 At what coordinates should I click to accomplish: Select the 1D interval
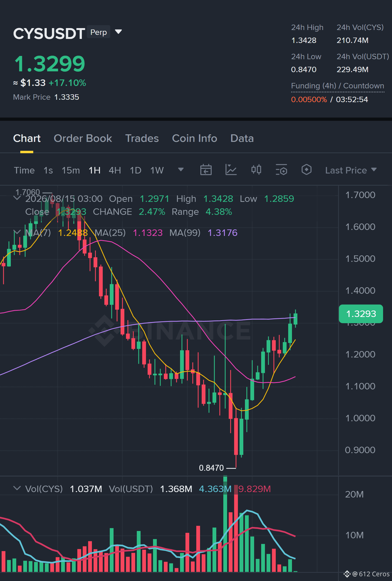coord(136,170)
